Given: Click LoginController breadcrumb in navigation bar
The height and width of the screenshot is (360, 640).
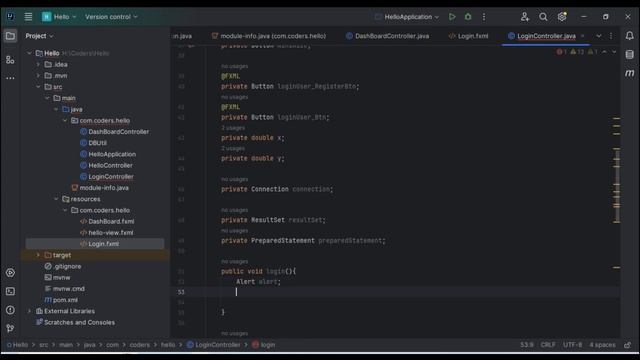Looking at the screenshot, I should click(x=213, y=345).
